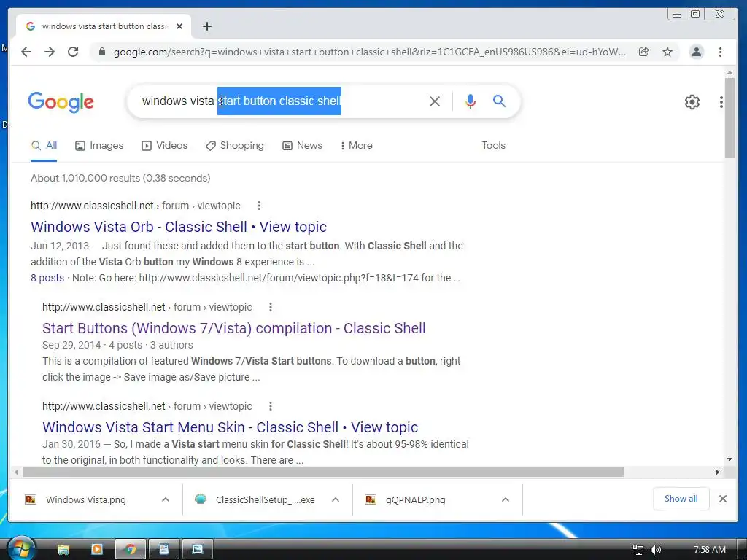Open the 8 posts link
The width and height of the screenshot is (747, 560).
tap(47, 278)
